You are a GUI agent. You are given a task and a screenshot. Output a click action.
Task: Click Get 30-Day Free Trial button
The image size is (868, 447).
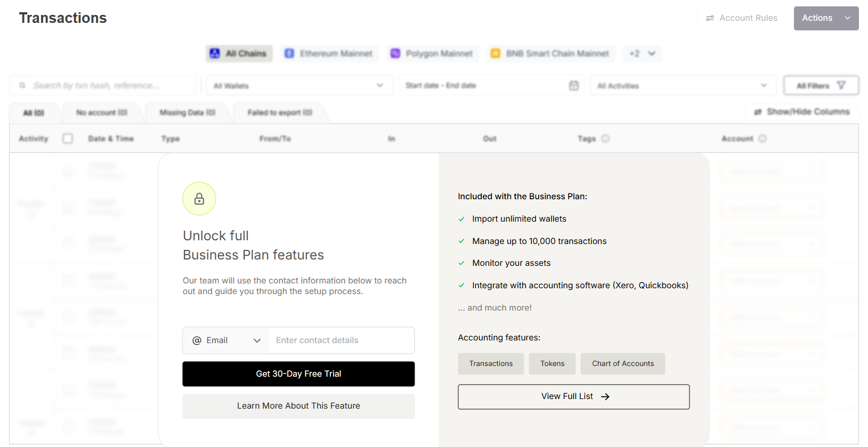[298, 374]
